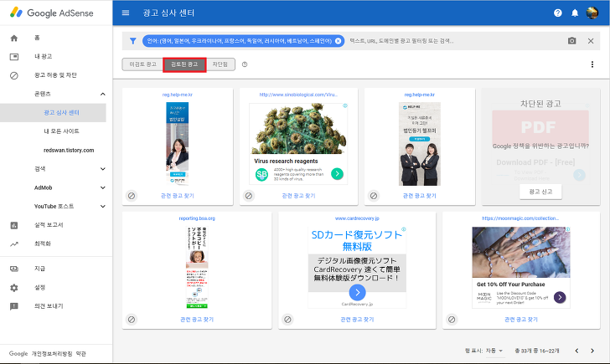Click the filter funnel icon

tap(132, 41)
